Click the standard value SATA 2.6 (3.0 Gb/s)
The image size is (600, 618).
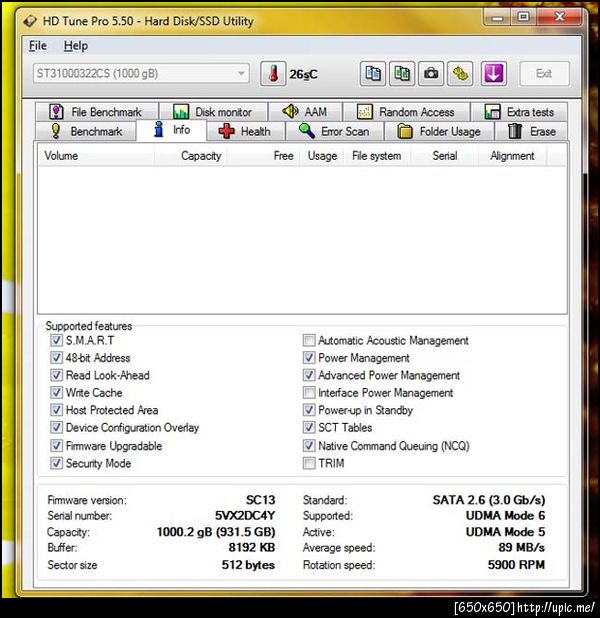pos(489,500)
